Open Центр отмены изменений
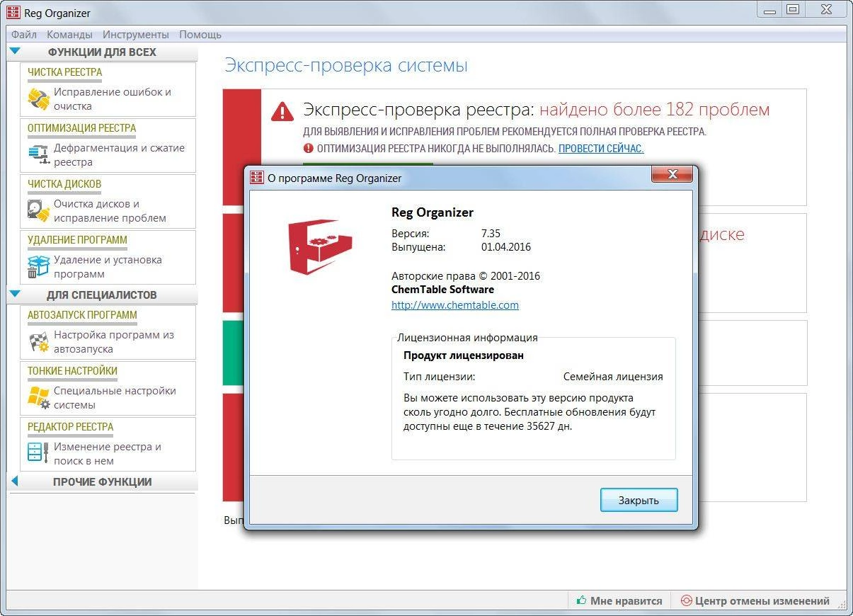 [x=755, y=600]
